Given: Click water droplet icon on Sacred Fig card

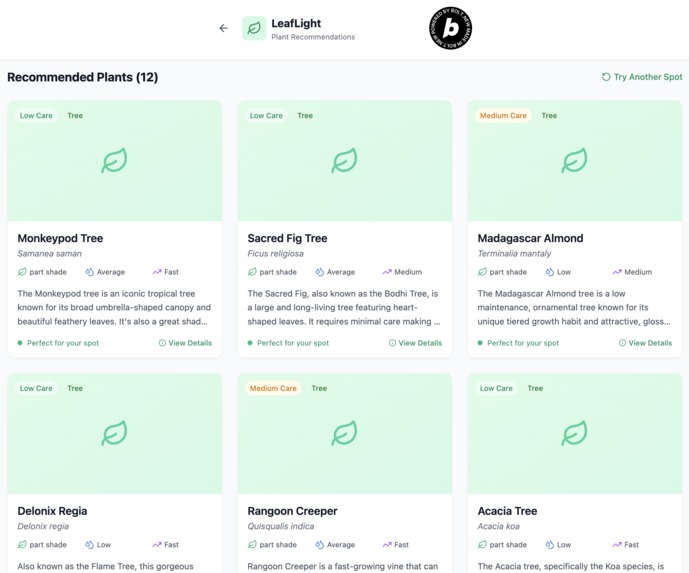Looking at the screenshot, I should click(x=319, y=272).
